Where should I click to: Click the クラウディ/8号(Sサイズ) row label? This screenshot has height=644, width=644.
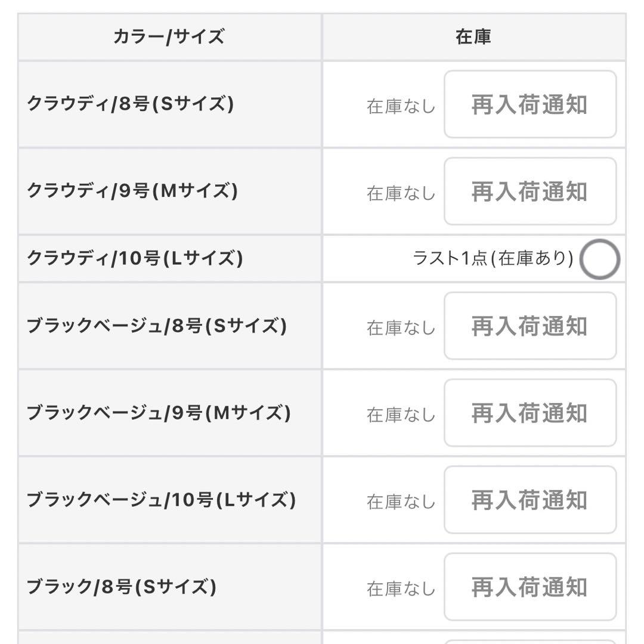pos(130,104)
